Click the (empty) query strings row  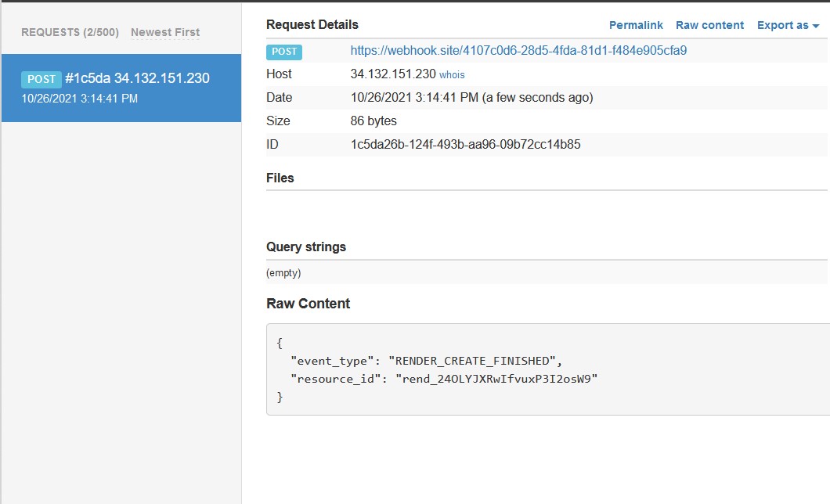[547, 273]
